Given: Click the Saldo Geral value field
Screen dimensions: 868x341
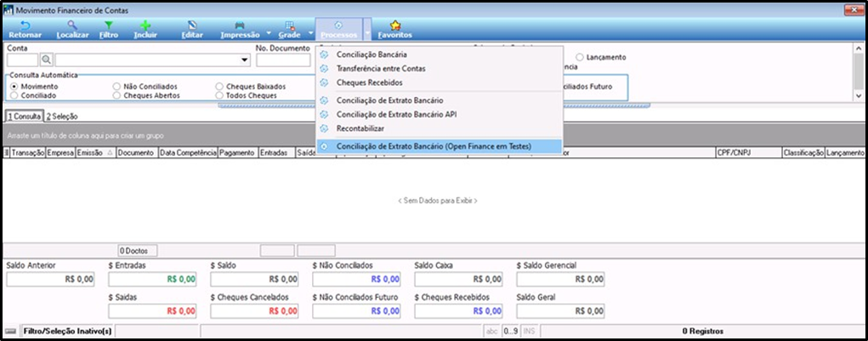Looking at the screenshot, I should coord(560,311).
